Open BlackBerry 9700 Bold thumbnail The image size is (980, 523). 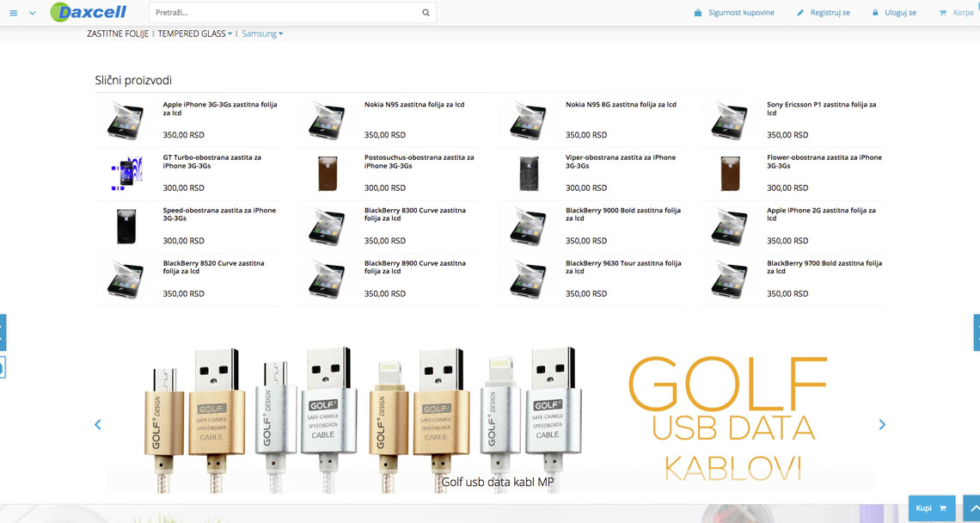pos(729,280)
